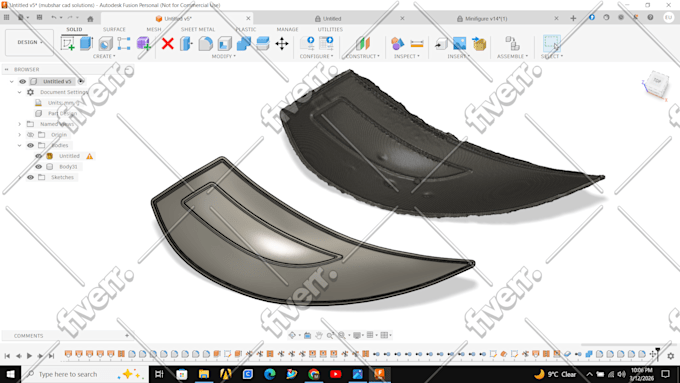
Task: Click the Select tool icon
Action: (552, 43)
